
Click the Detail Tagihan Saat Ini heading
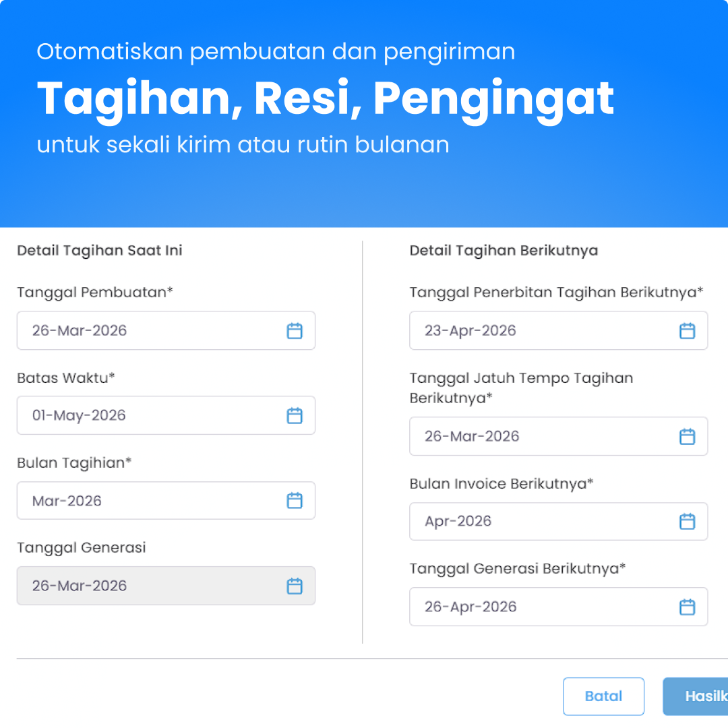pos(99,250)
